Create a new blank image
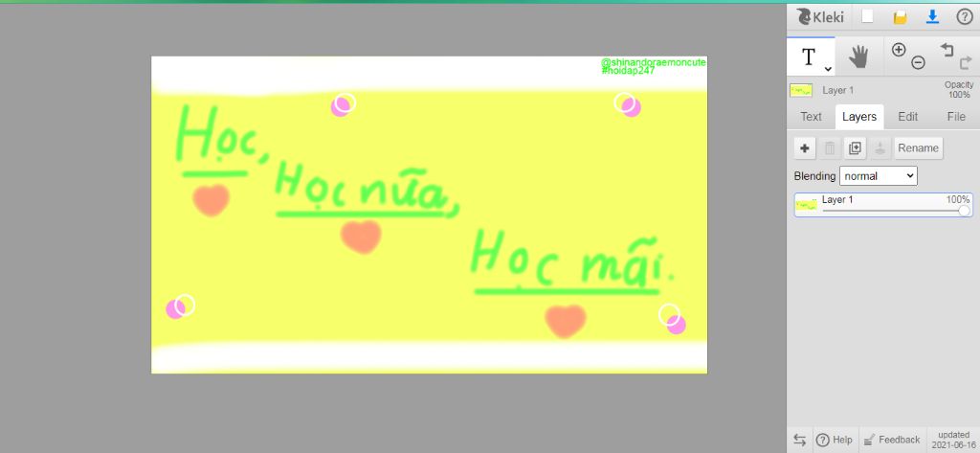 867,17
